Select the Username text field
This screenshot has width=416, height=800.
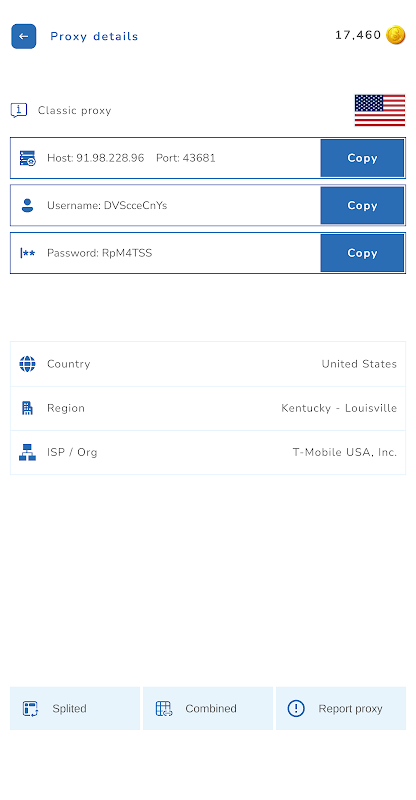coord(165,206)
